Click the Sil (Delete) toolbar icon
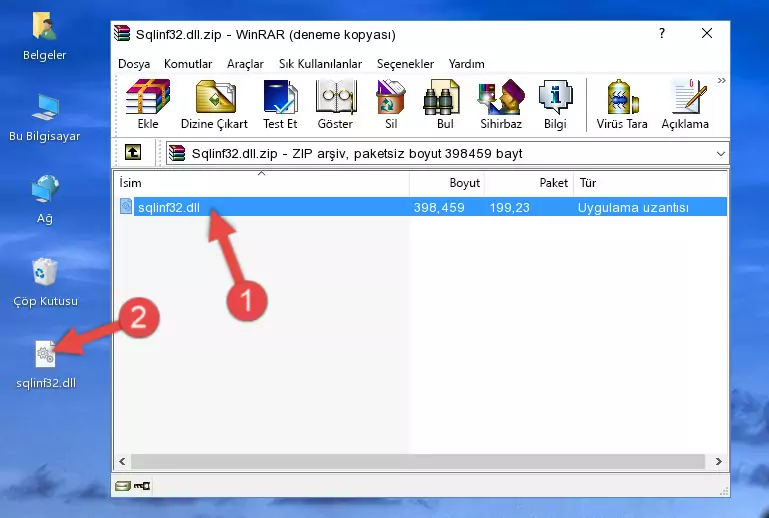 (391, 104)
